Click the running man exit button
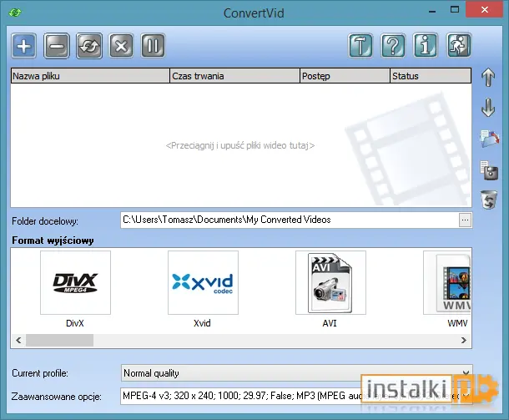Screen dimensions: 509x420 tap(458, 46)
